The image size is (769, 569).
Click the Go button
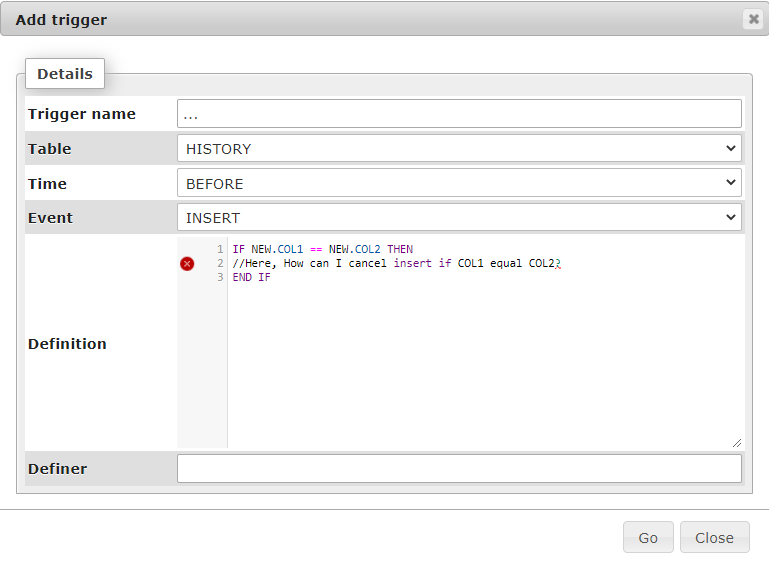(x=648, y=538)
